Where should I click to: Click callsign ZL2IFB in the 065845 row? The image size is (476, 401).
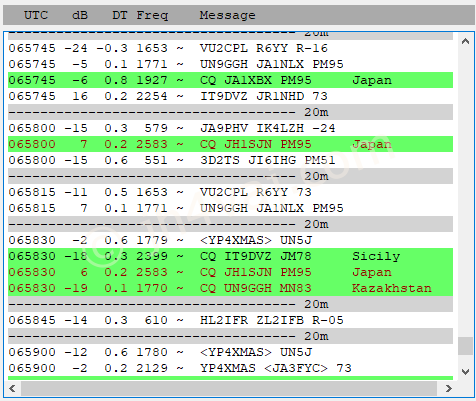click(x=280, y=320)
